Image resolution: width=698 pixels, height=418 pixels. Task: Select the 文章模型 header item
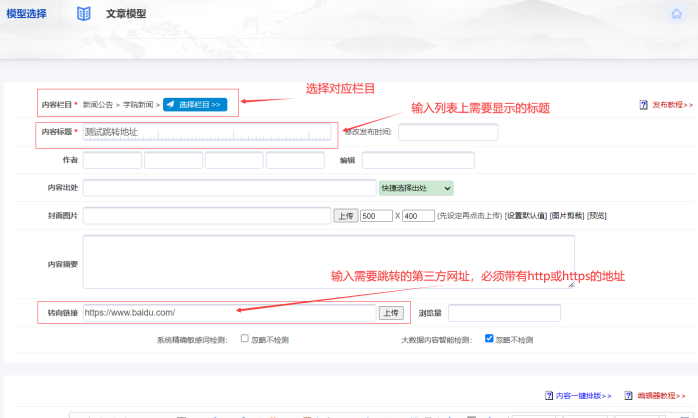pyautogui.click(x=126, y=14)
